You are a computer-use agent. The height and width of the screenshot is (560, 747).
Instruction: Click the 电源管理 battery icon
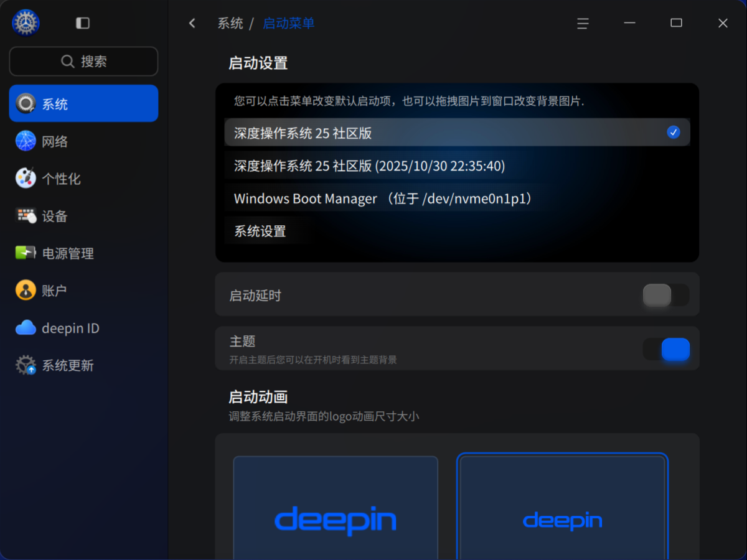tap(26, 253)
